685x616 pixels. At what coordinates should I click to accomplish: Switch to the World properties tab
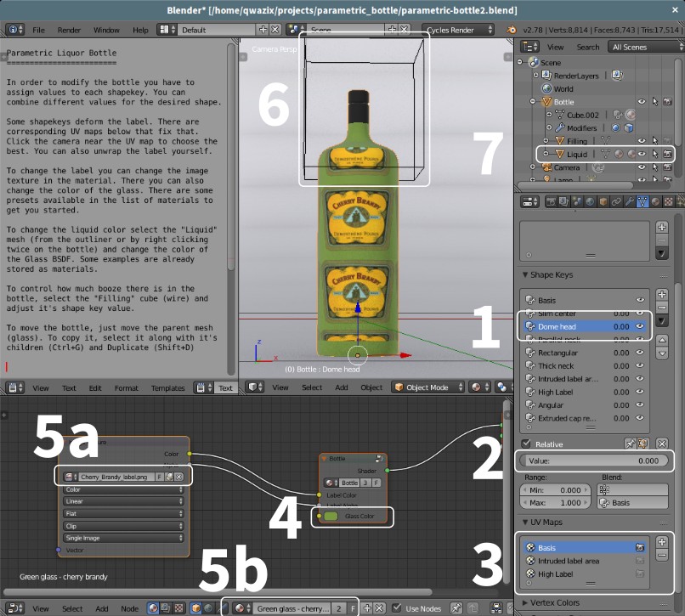tap(589, 201)
